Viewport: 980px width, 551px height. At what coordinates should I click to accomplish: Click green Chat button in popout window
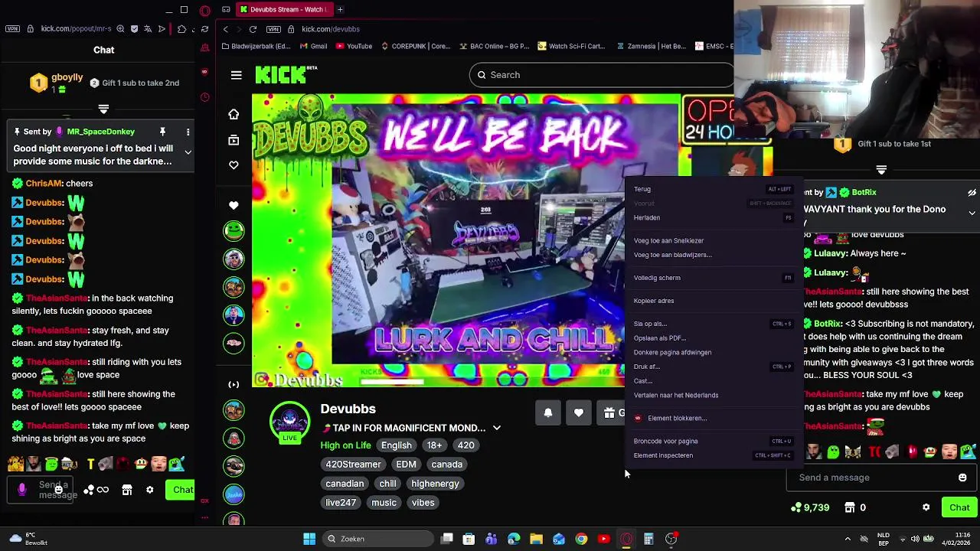point(180,490)
